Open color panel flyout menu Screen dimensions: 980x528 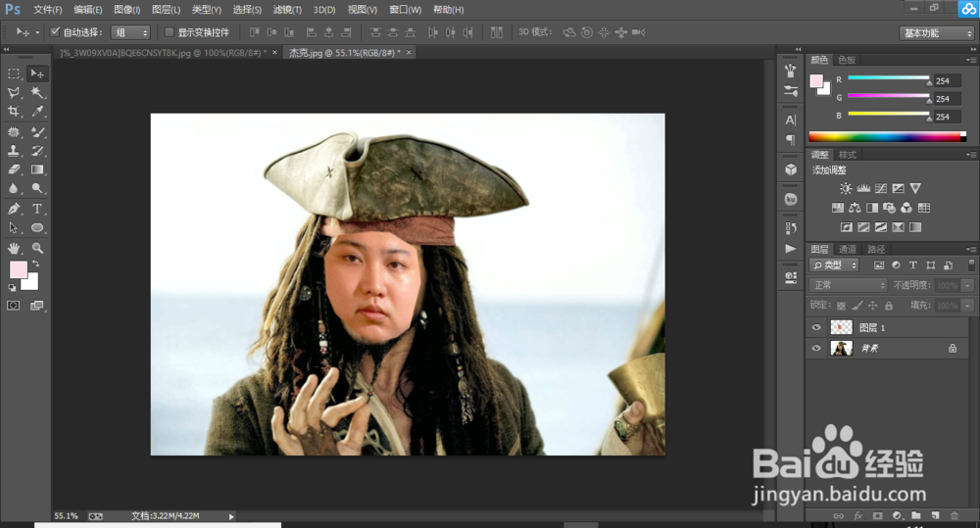[971, 60]
